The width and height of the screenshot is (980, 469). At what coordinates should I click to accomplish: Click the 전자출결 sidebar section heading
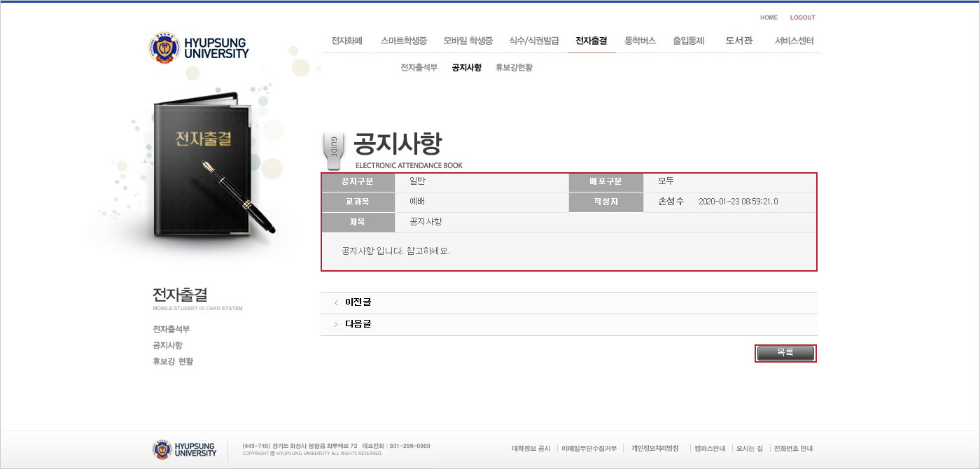pos(180,295)
